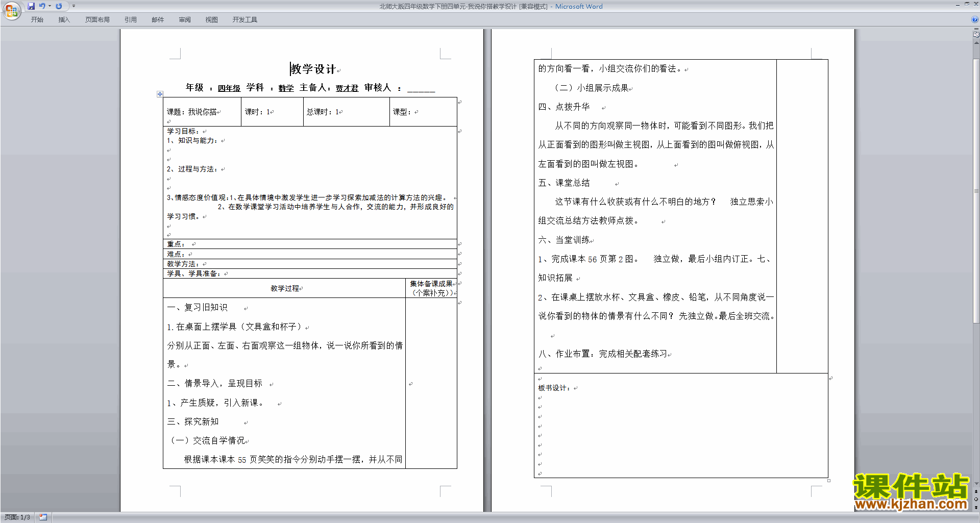Open the undo history dropdown arrow
The width and height of the screenshot is (980, 523).
[x=50, y=6]
